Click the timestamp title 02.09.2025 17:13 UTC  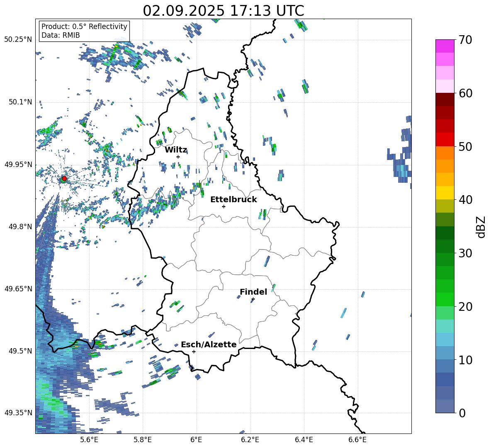pos(224,11)
